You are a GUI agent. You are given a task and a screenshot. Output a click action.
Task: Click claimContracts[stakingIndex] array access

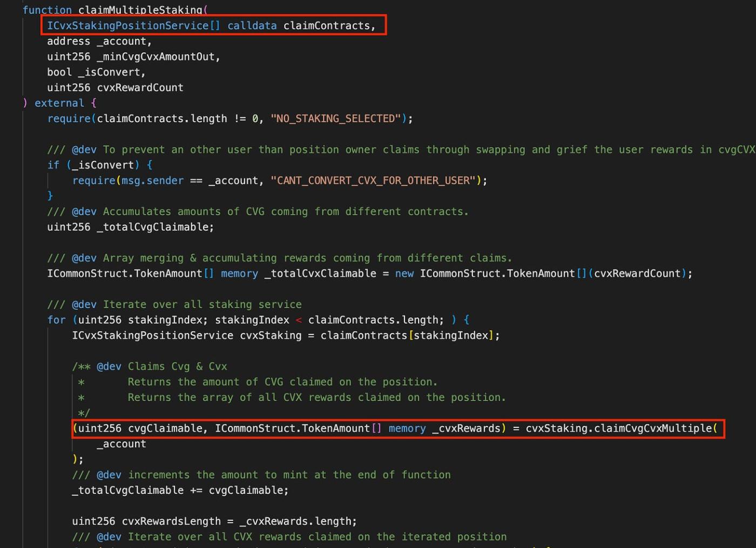pos(408,336)
